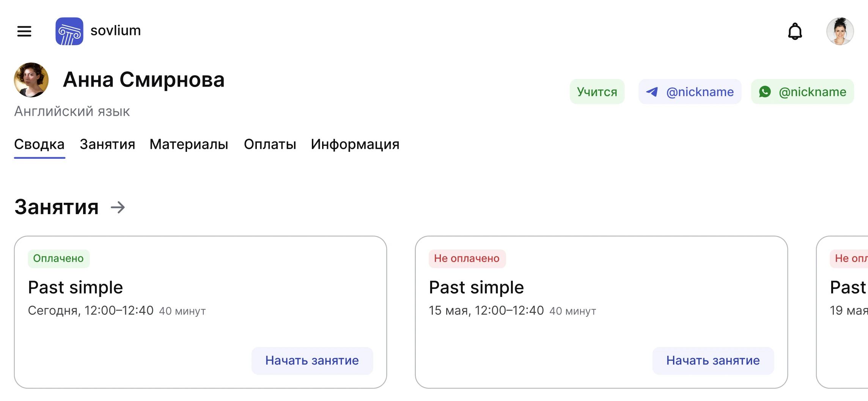Click the sovlium logo icon

(69, 31)
